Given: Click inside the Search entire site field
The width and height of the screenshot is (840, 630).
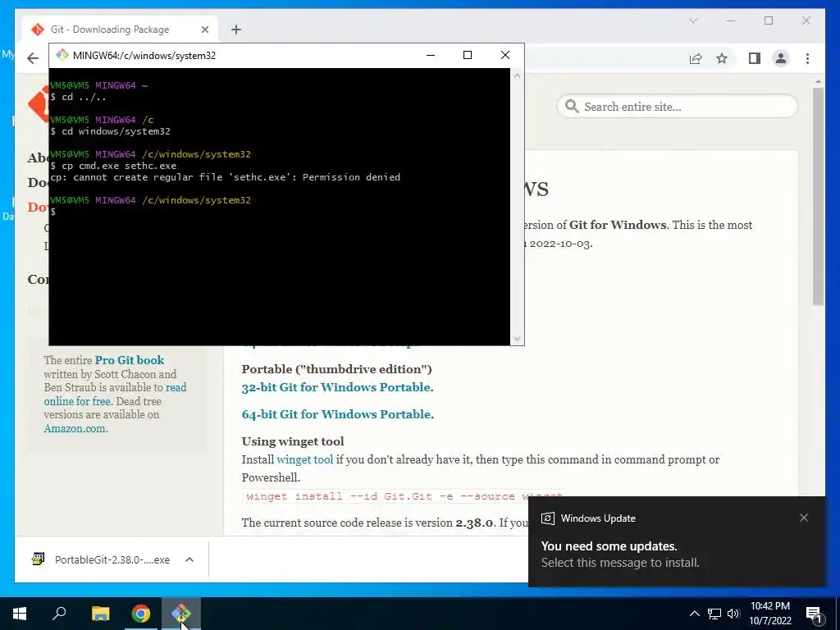Looking at the screenshot, I should (677, 107).
